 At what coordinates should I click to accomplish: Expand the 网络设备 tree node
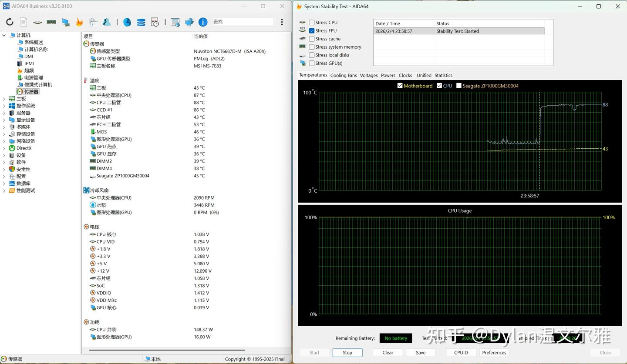coord(4,141)
